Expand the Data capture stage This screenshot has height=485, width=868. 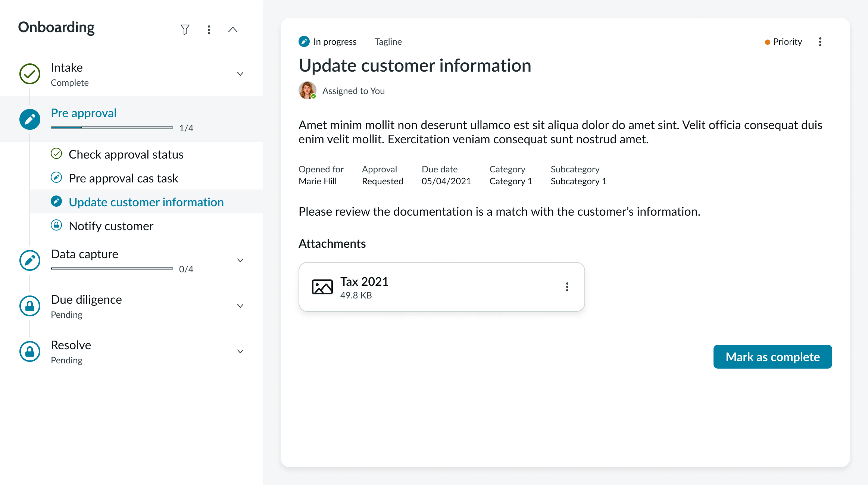(240, 260)
